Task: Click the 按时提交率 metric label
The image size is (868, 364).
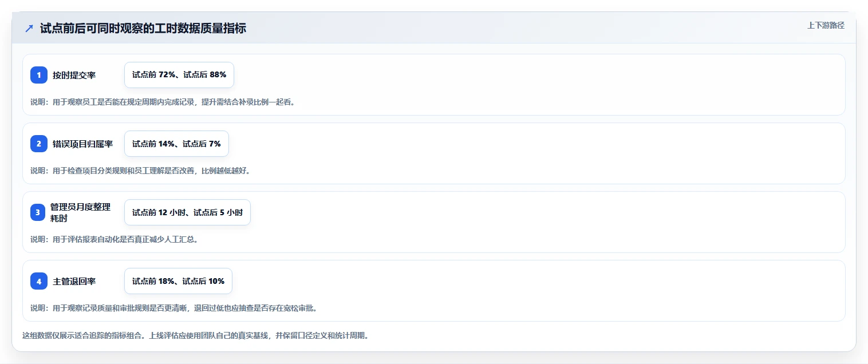Action: [74, 75]
